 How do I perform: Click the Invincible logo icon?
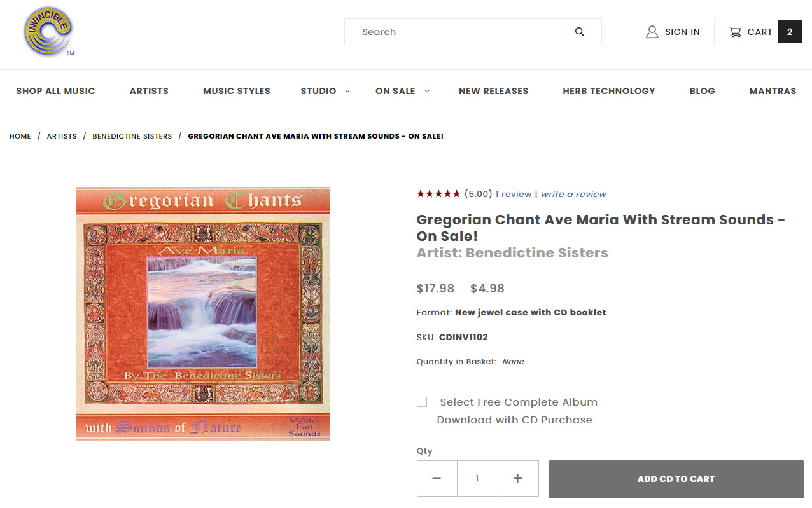tap(48, 32)
